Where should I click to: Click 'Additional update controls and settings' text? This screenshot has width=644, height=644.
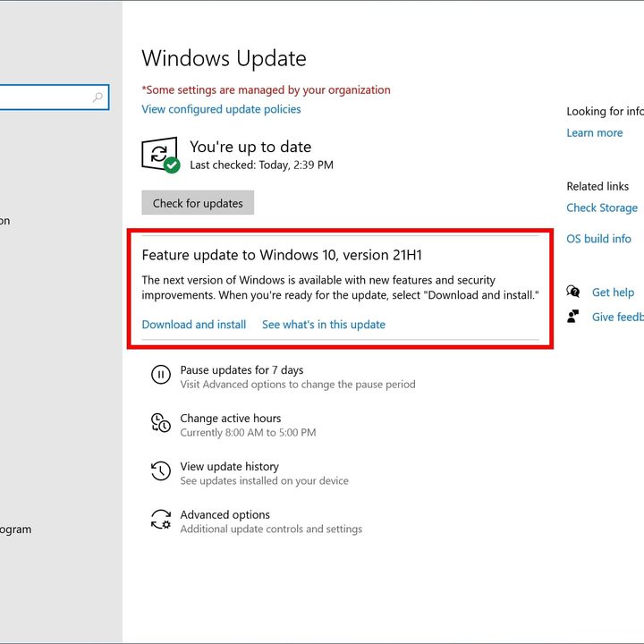[x=271, y=529]
